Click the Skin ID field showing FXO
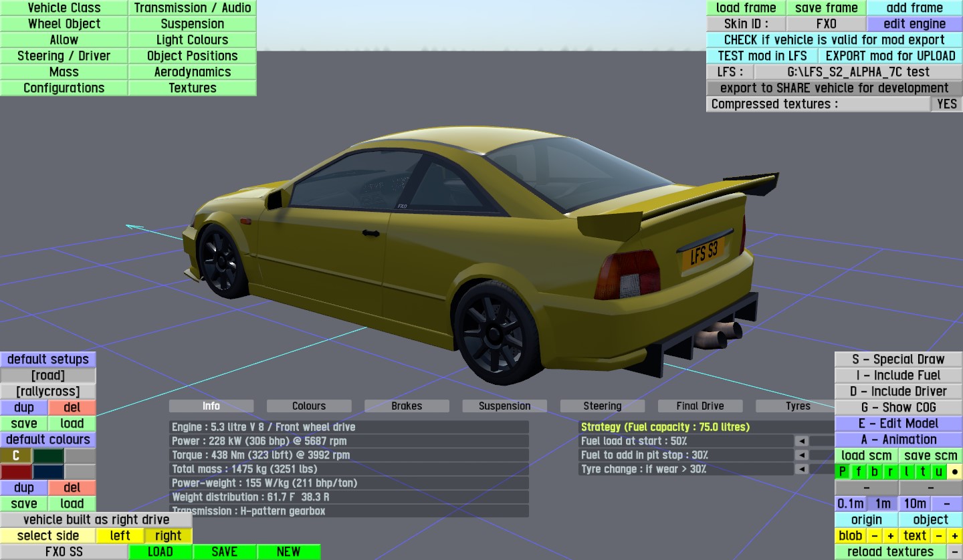963x560 pixels. pyautogui.click(x=827, y=24)
